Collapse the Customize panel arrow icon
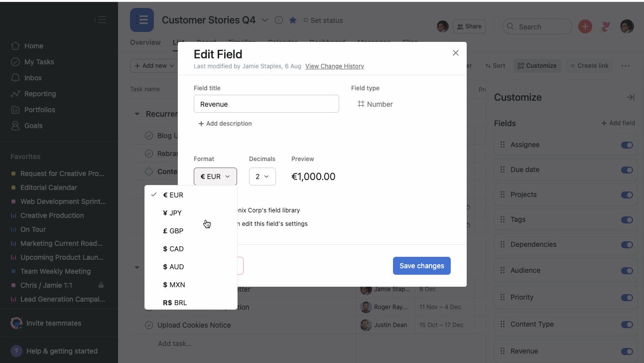Screen dimensions: 644x363 (630, 97)
